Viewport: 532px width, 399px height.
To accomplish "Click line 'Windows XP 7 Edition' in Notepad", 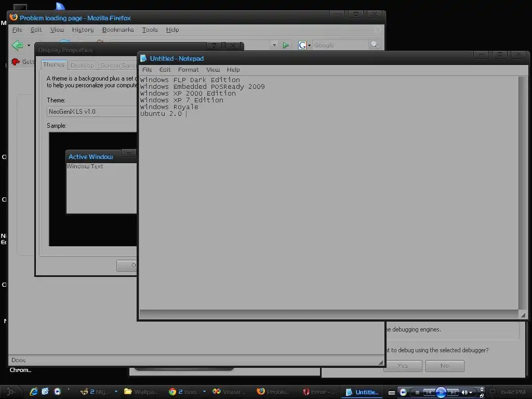I will [181, 100].
